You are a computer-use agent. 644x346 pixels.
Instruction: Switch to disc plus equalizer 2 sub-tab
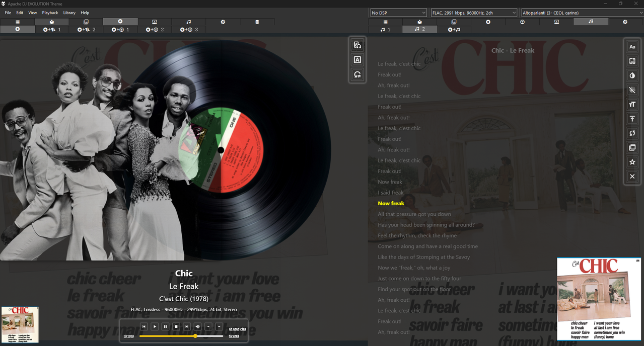tap(86, 30)
